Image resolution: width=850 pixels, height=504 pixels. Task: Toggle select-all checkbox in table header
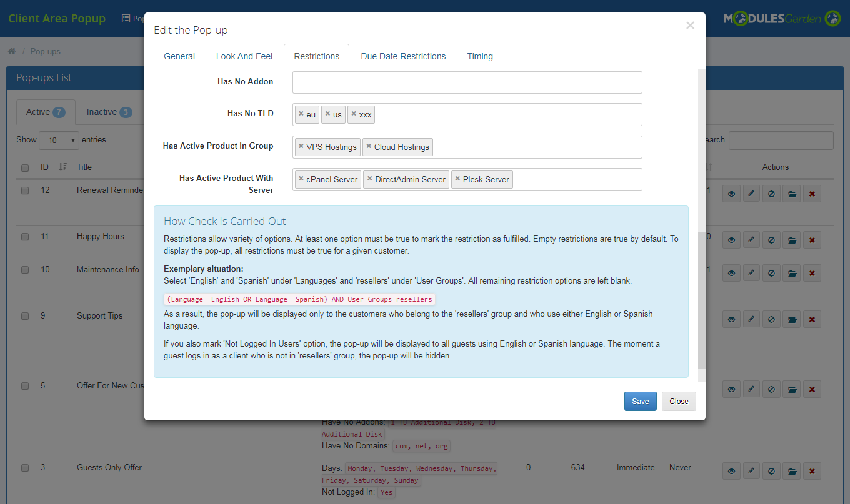click(x=25, y=167)
